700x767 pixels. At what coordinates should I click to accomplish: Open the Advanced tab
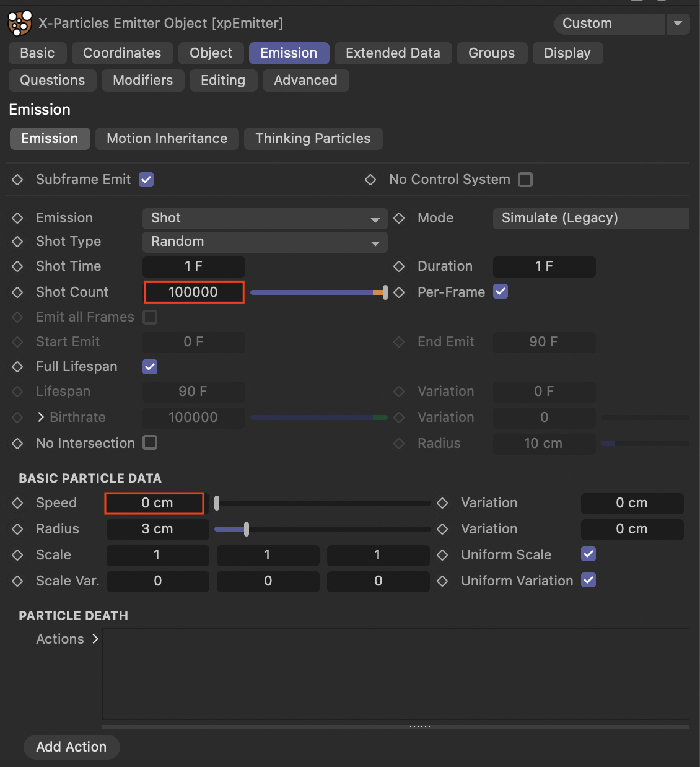pyautogui.click(x=306, y=81)
